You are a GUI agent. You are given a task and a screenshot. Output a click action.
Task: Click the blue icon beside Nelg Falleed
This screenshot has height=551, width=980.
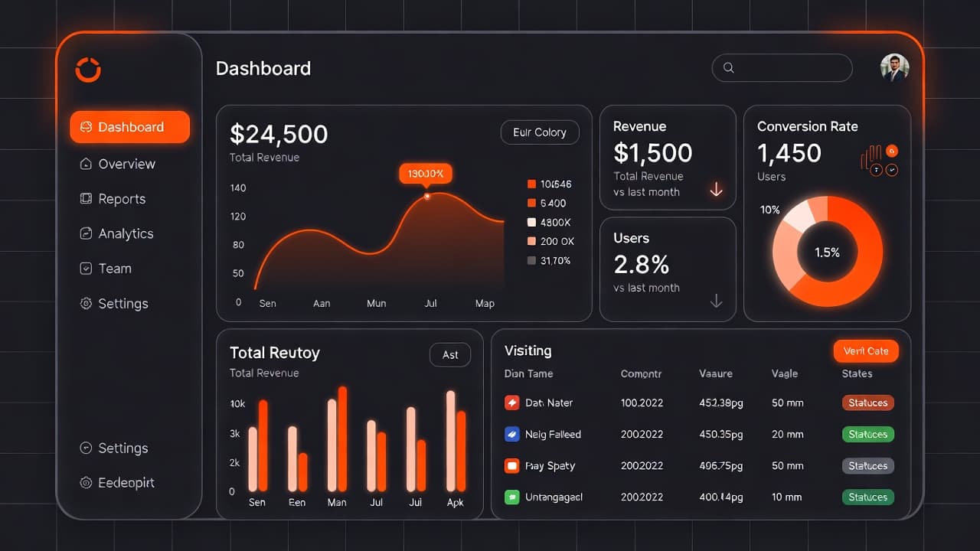[512, 434]
